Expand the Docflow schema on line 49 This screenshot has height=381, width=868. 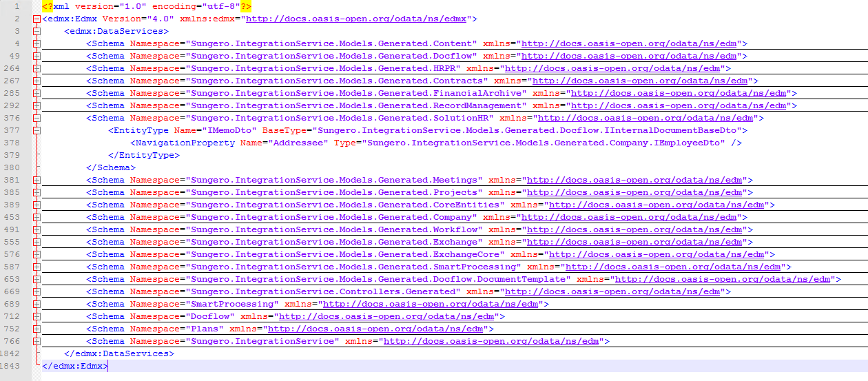tap(37, 56)
